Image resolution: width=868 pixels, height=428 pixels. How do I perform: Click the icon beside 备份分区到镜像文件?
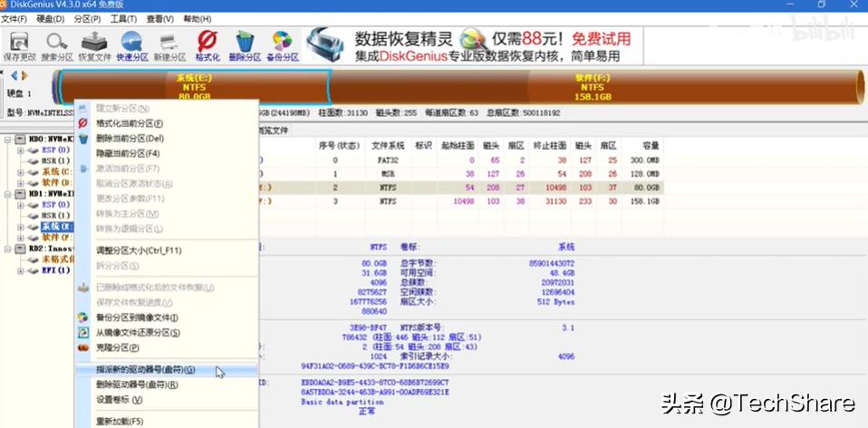point(83,317)
